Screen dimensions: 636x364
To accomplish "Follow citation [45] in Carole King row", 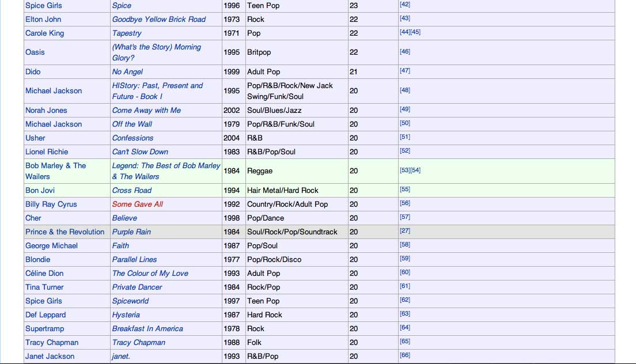I will (x=415, y=32).
